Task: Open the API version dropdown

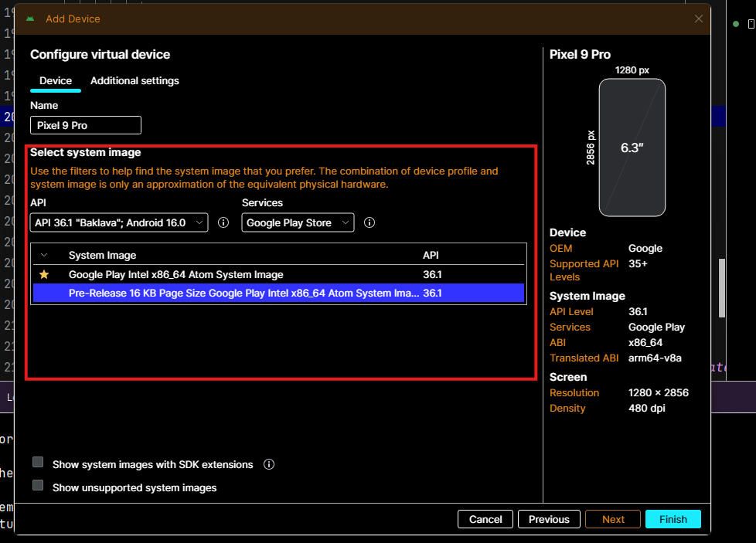Action: click(118, 222)
